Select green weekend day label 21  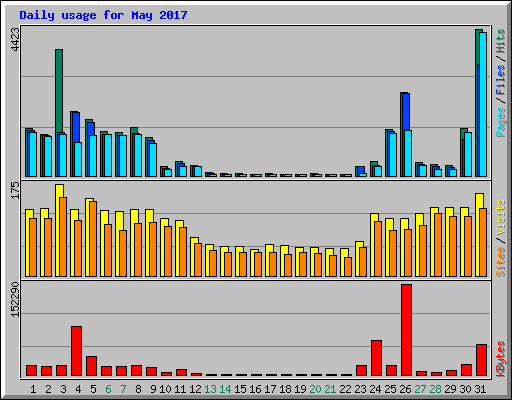(330, 389)
